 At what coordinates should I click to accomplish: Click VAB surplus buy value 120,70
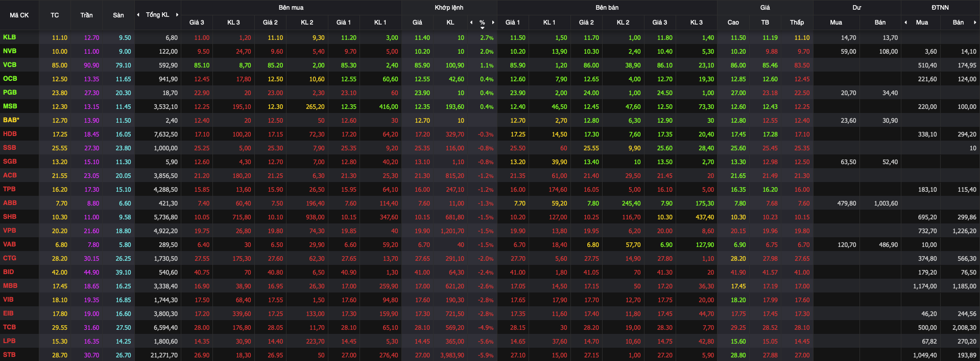click(x=847, y=245)
